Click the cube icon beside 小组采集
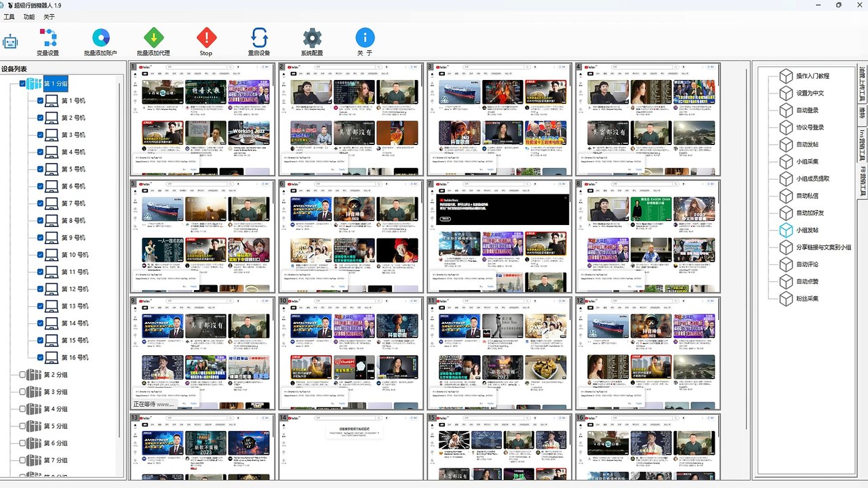 click(786, 161)
